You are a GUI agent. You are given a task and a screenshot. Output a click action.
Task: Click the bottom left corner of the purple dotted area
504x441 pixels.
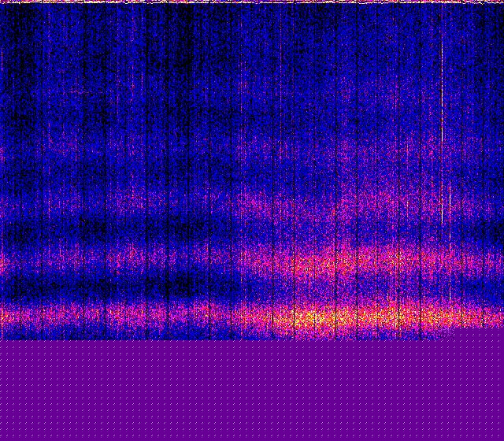click(x=3, y=437)
